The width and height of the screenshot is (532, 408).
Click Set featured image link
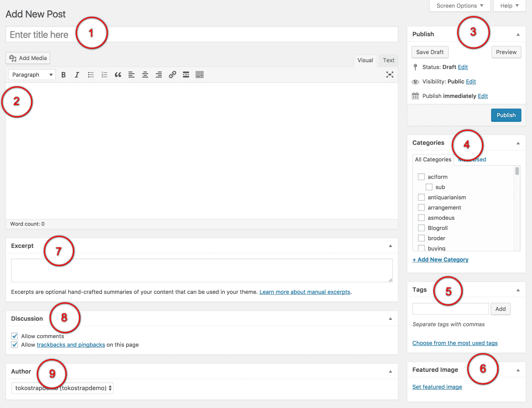[x=437, y=387]
